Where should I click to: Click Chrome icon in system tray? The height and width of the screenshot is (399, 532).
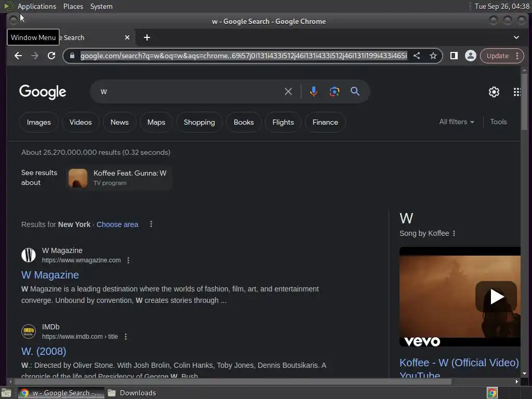[x=492, y=393]
